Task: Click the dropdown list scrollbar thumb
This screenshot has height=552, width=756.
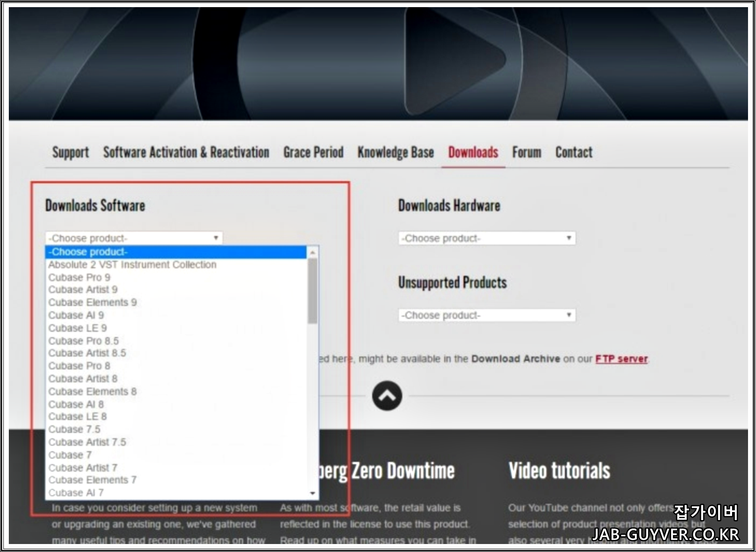Action: click(x=312, y=291)
